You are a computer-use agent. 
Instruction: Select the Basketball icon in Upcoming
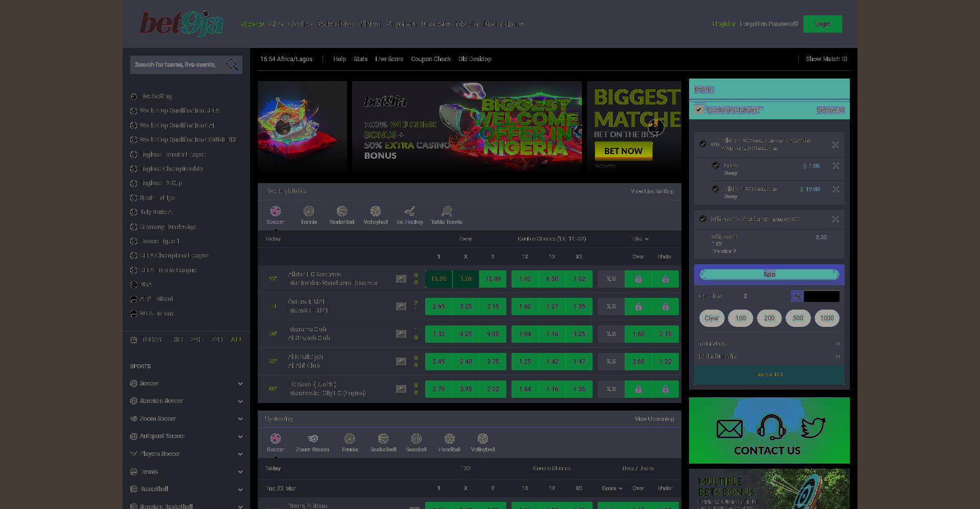pos(383,439)
